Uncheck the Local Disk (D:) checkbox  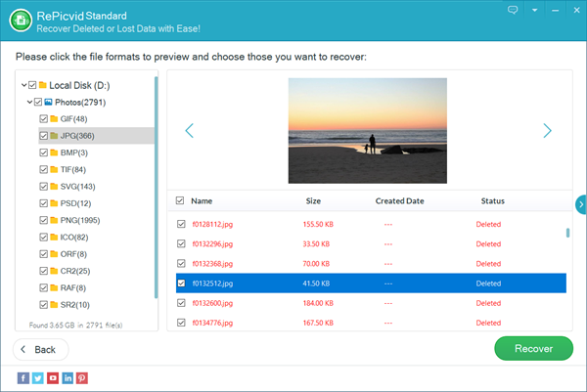click(32, 85)
